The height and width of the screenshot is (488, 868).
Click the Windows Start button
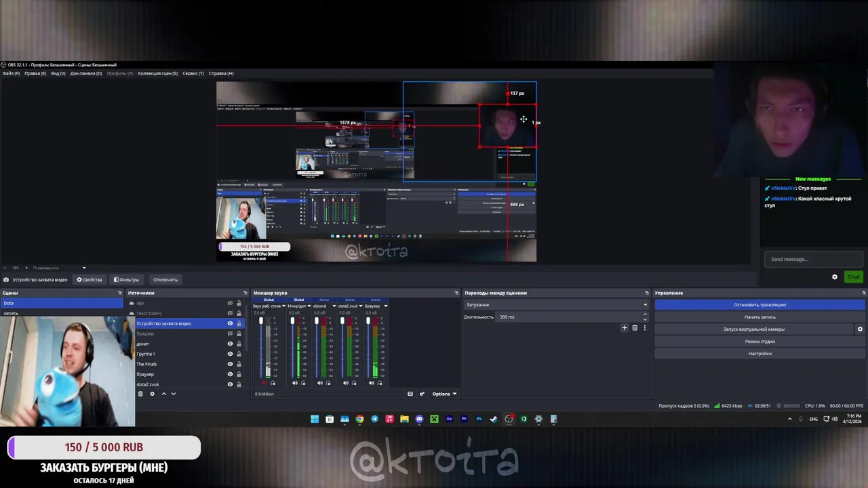(315, 419)
